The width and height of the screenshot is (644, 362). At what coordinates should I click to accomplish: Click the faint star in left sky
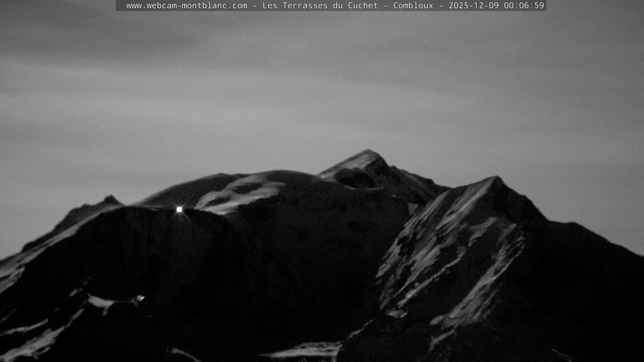pyautogui.click(x=102, y=126)
